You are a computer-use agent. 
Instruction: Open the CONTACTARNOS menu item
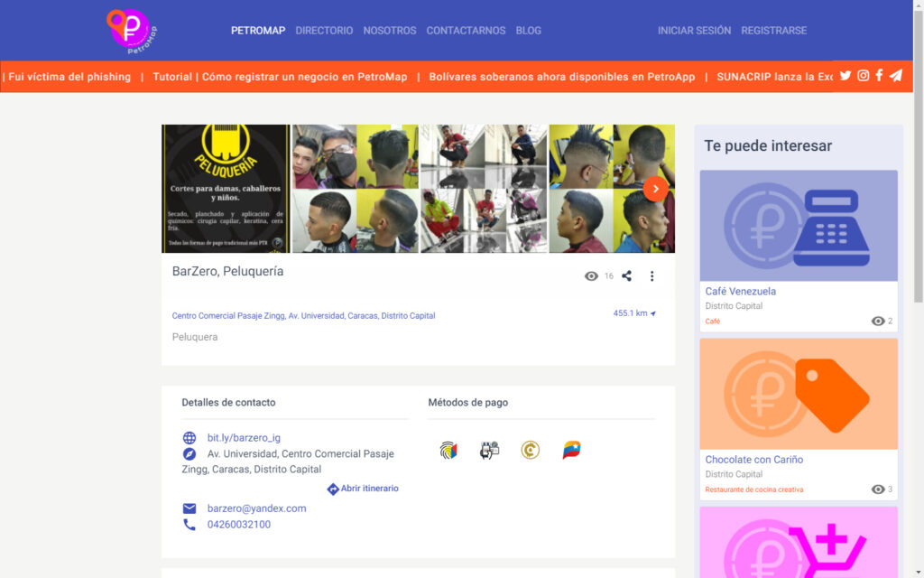tap(467, 31)
